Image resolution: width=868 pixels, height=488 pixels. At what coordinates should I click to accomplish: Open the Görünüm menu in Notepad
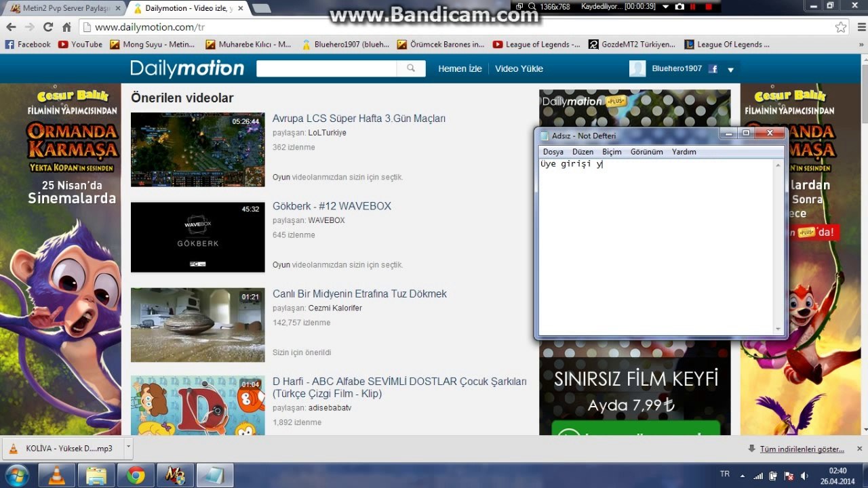point(647,152)
